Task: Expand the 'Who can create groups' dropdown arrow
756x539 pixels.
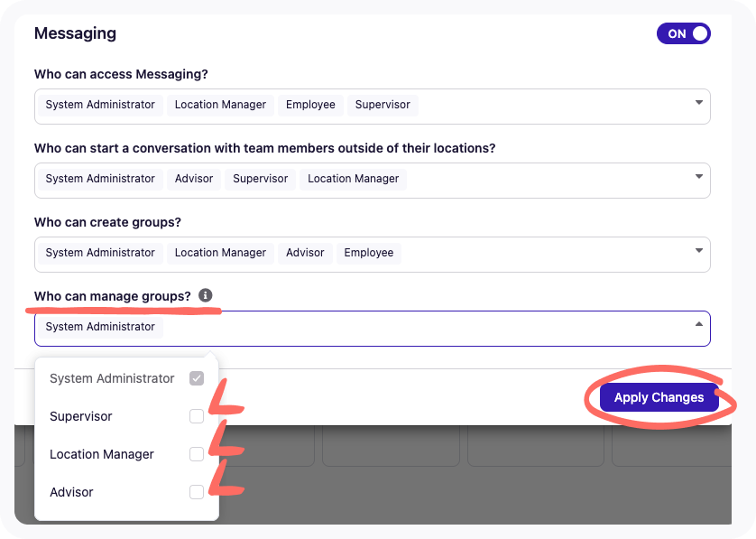Action: [x=698, y=251]
